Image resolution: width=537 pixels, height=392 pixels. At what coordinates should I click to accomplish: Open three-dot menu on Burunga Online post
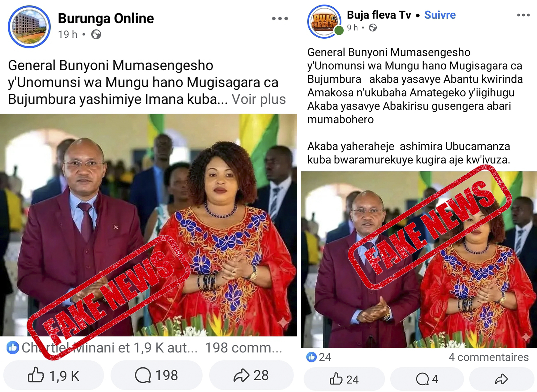tap(280, 19)
